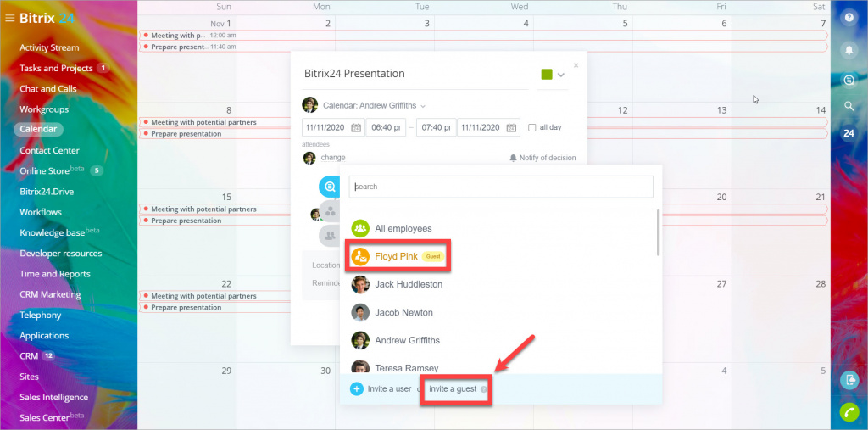Click the blue document icon above phone button
This screenshot has height=430, width=868.
tap(849, 380)
